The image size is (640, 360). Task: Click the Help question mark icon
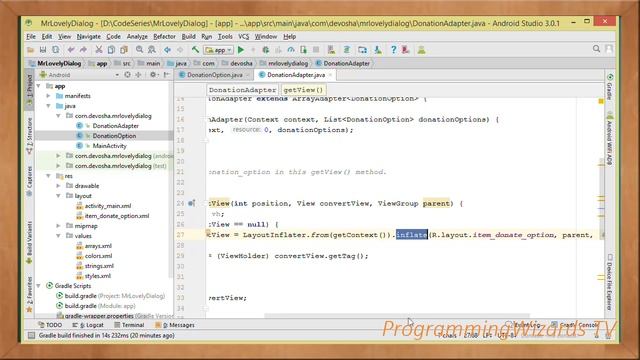[393, 50]
